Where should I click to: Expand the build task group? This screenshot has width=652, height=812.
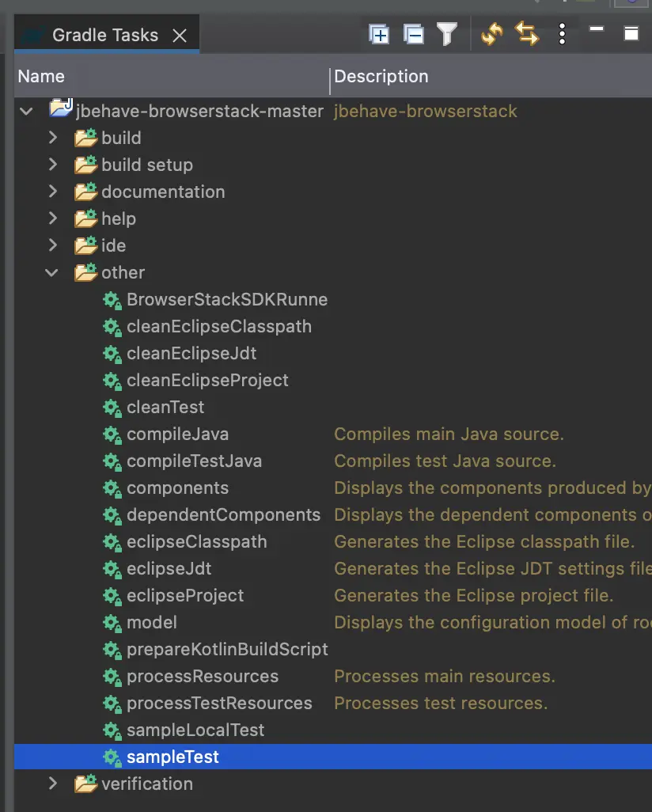[x=53, y=138]
